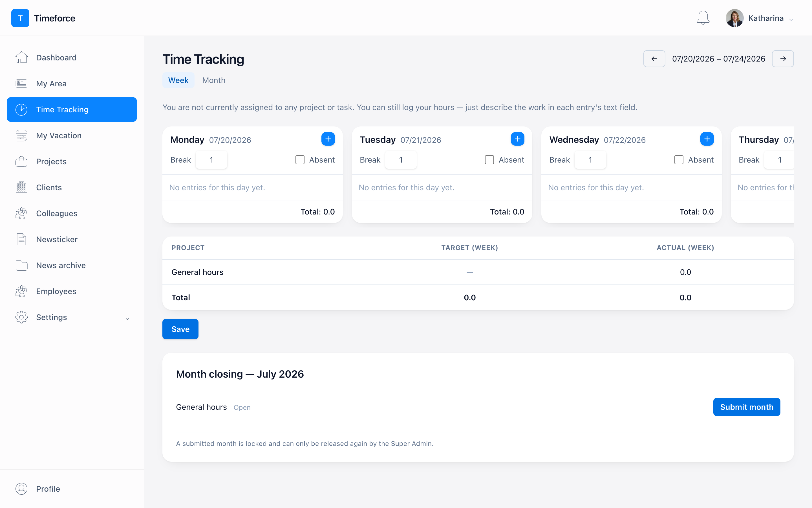The height and width of the screenshot is (508, 812).
Task: Click Katharina's profile avatar
Action: coord(734,18)
